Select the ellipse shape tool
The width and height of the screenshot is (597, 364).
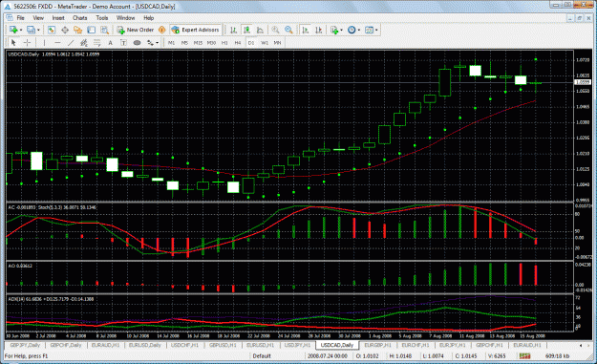coord(137,43)
